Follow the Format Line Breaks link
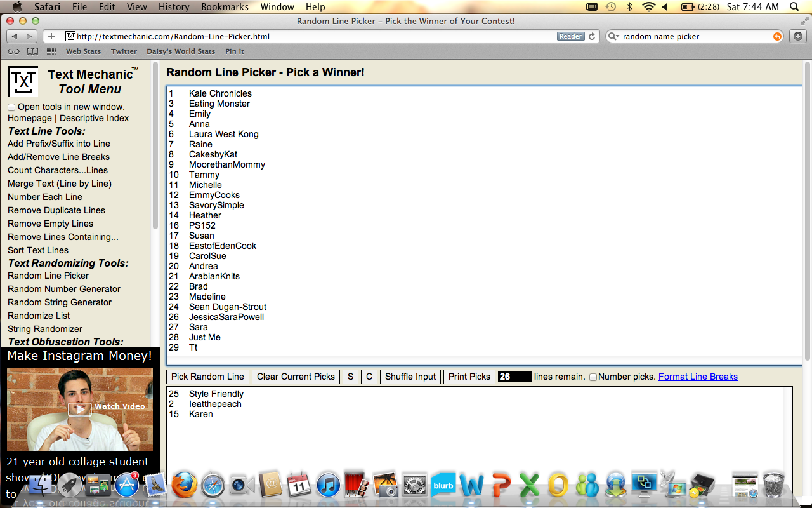812x508 pixels. click(698, 377)
